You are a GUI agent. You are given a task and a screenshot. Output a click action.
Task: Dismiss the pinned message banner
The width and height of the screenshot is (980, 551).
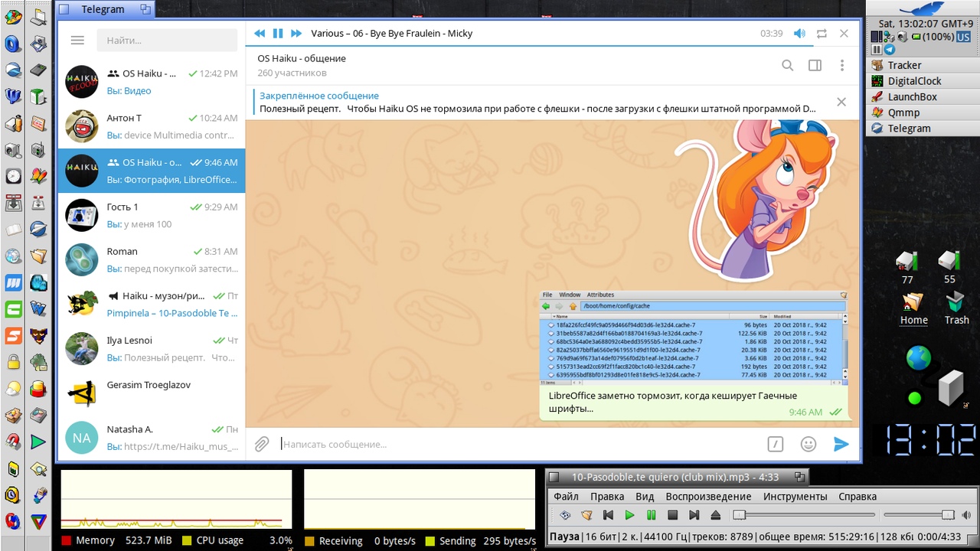841,102
